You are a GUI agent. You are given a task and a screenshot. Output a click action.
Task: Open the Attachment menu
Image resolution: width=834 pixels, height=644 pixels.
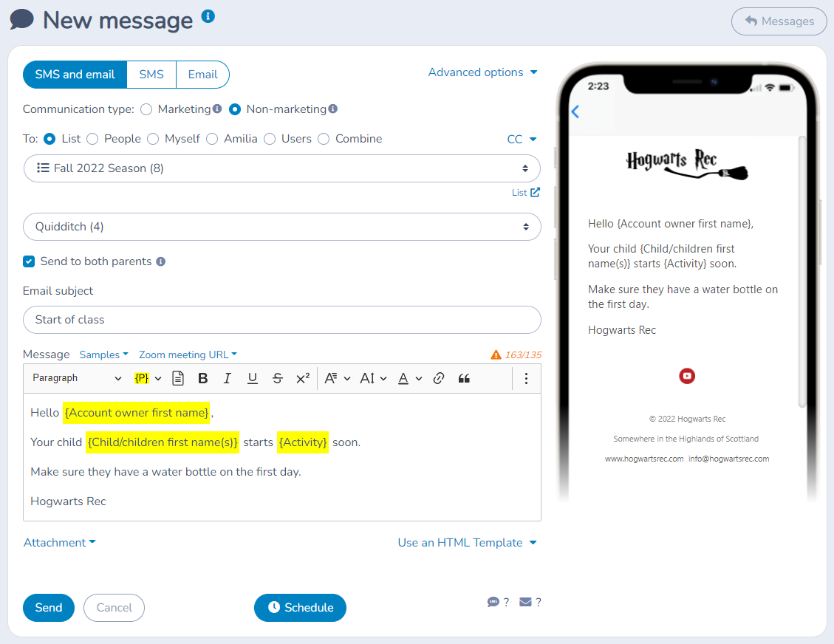click(60, 542)
